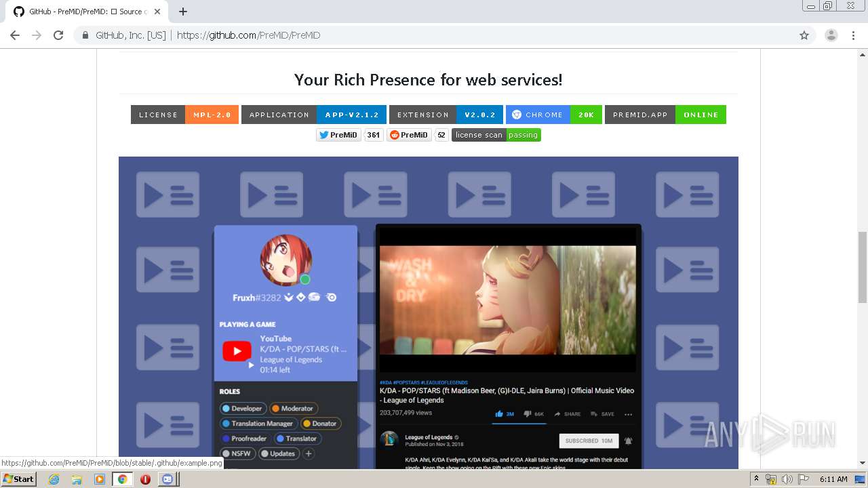Open Windows Explorer from the taskbar
Viewport: 868px width, 488px height.
point(77,479)
